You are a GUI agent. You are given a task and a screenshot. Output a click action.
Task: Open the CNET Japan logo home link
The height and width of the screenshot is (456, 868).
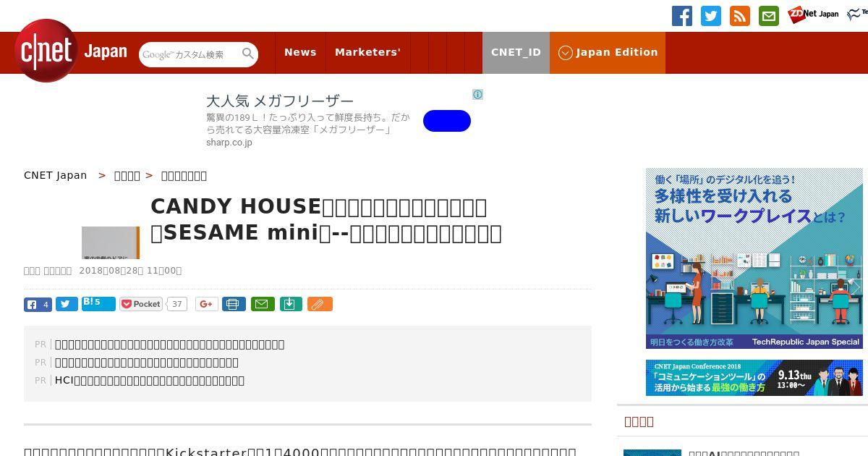pos(70,52)
